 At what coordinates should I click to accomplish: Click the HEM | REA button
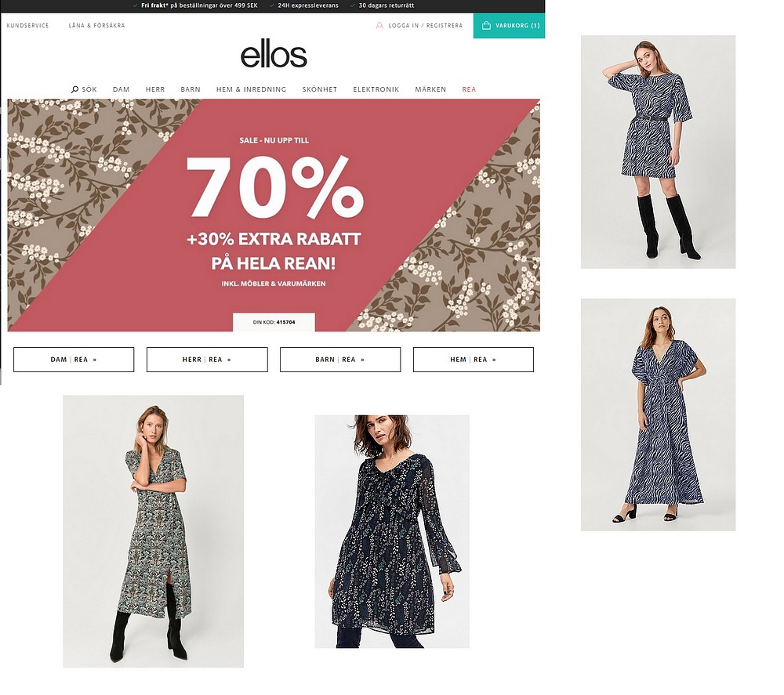(x=473, y=360)
